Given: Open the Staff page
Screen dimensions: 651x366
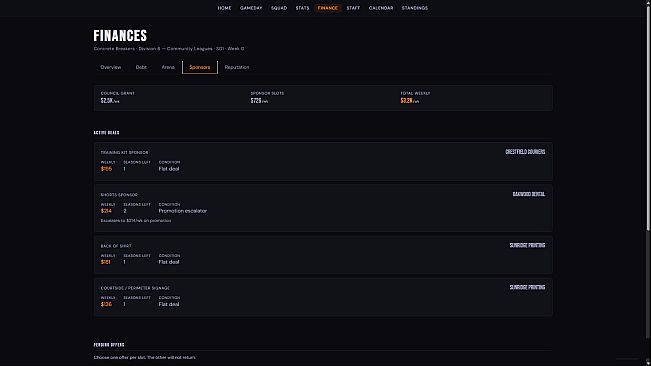Looking at the screenshot, I should click(353, 8).
